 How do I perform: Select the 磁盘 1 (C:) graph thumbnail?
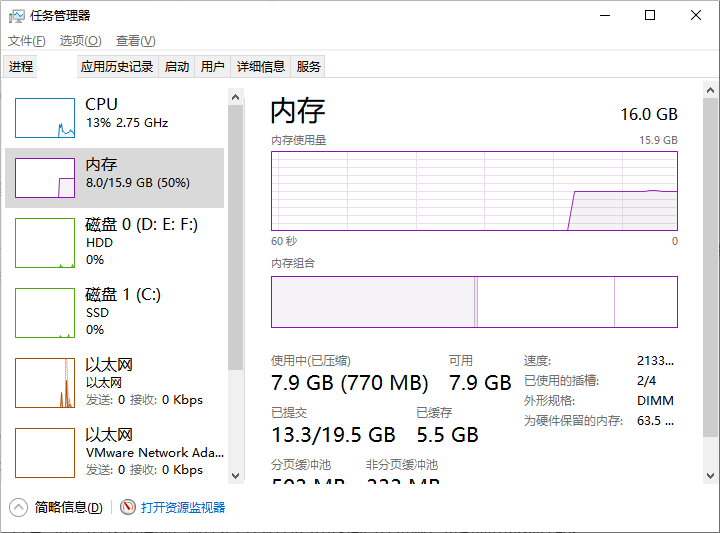[x=45, y=313]
